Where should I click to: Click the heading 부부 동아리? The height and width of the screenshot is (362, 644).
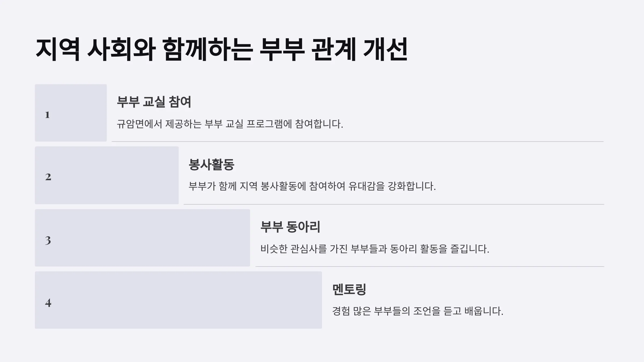tap(290, 227)
